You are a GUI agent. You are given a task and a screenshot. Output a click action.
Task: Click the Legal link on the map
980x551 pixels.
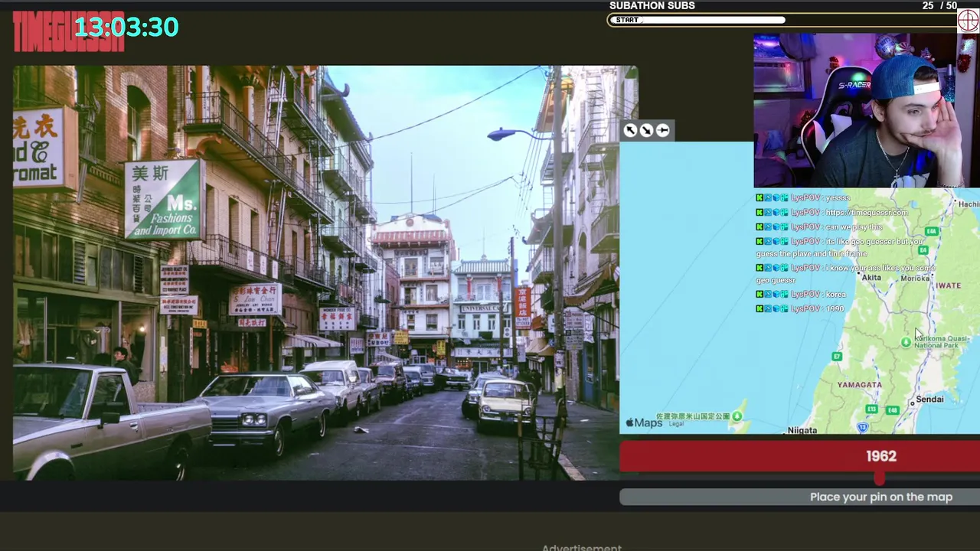(x=676, y=424)
